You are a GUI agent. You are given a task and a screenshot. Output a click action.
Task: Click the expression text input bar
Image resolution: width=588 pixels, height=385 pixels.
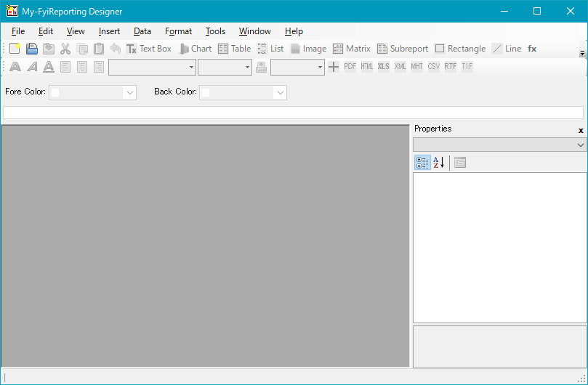pos(293,113)
